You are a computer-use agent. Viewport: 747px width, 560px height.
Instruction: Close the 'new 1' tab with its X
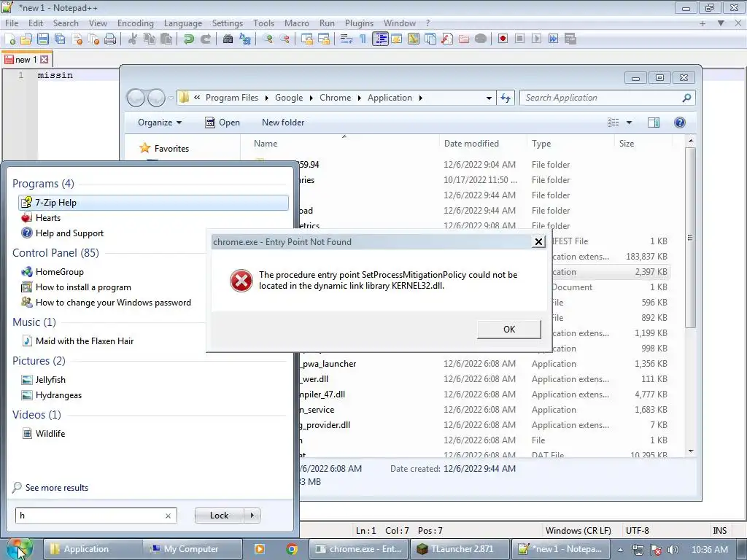pyautogui.click(x=44, y=60)
